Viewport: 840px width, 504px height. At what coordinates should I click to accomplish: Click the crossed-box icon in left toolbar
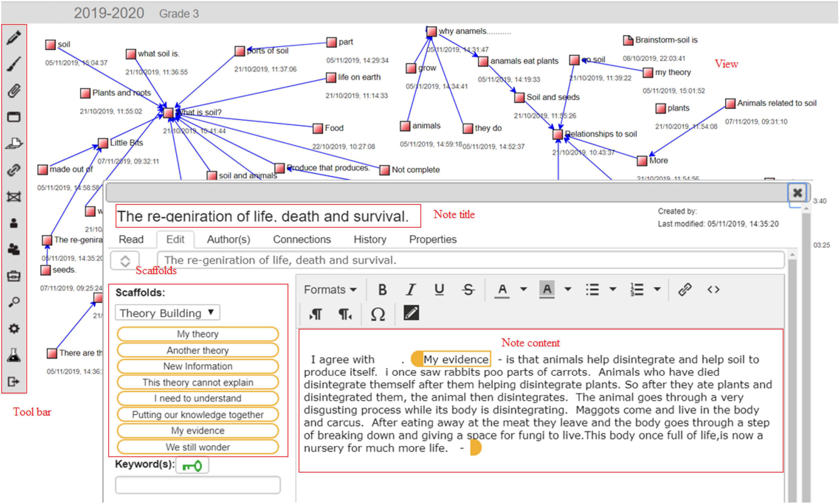pos(14,197)
